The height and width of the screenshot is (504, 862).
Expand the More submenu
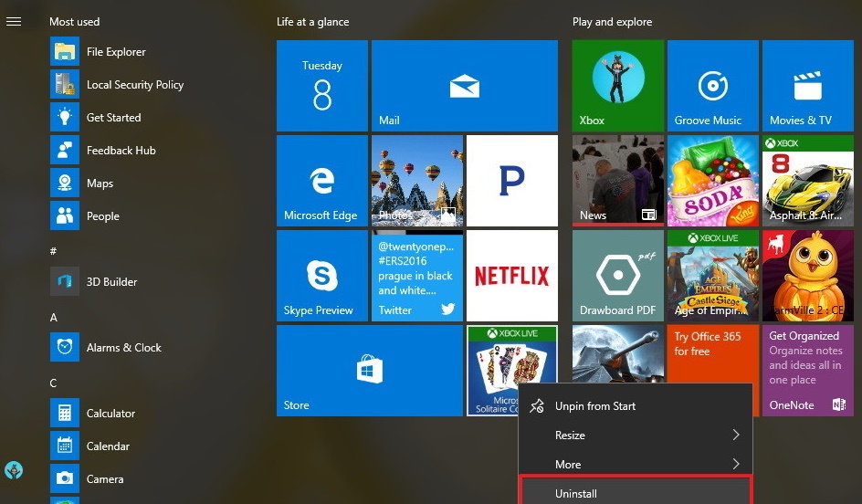coord(636,465)
